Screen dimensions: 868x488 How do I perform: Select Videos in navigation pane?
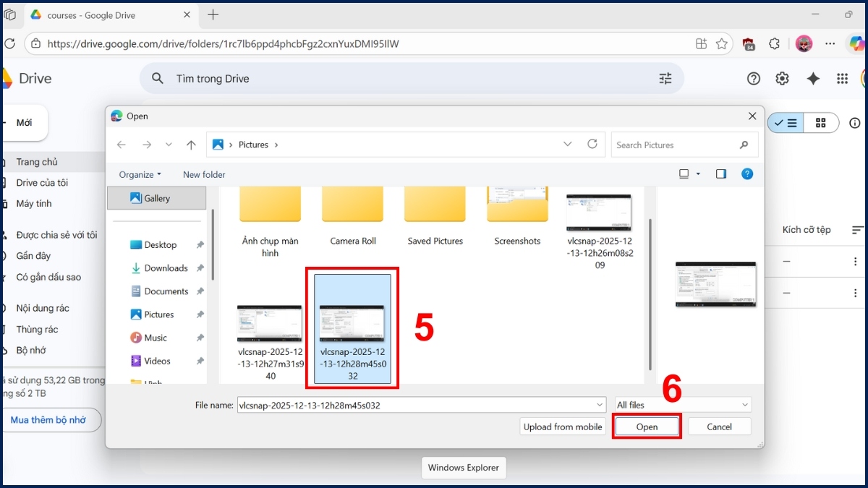pos(157,361)
